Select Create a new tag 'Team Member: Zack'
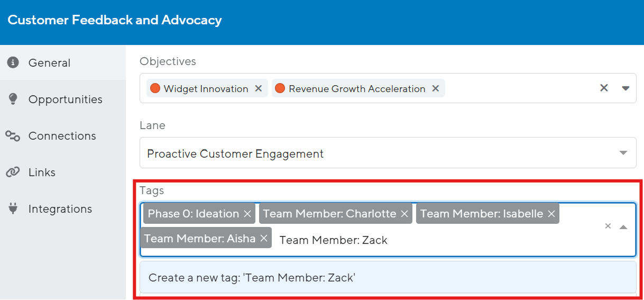 (x=388, y=277)
